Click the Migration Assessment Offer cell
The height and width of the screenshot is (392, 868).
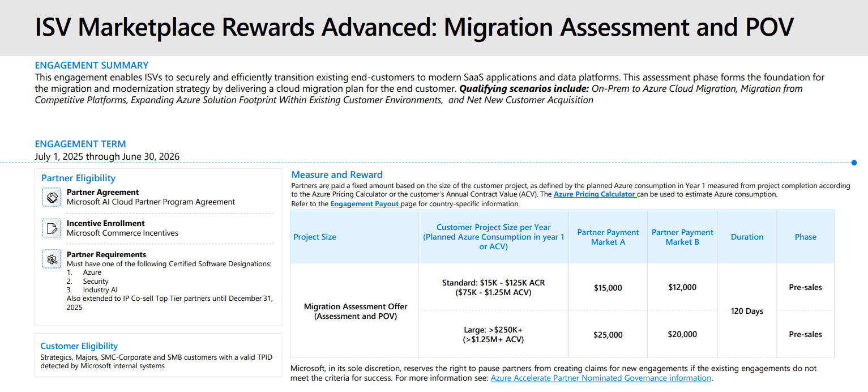[356, 311]
